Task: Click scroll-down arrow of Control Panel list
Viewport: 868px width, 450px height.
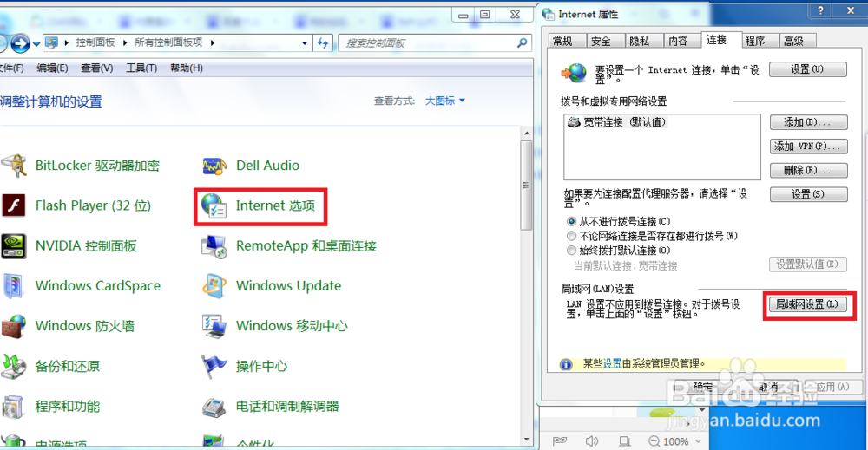Action: pyautogui.click(x=527, y=440)
